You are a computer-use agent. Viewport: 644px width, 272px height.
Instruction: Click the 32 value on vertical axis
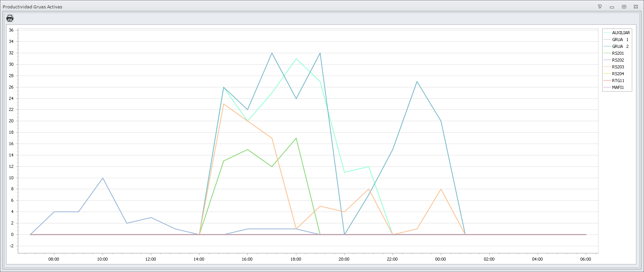point(11,53)
